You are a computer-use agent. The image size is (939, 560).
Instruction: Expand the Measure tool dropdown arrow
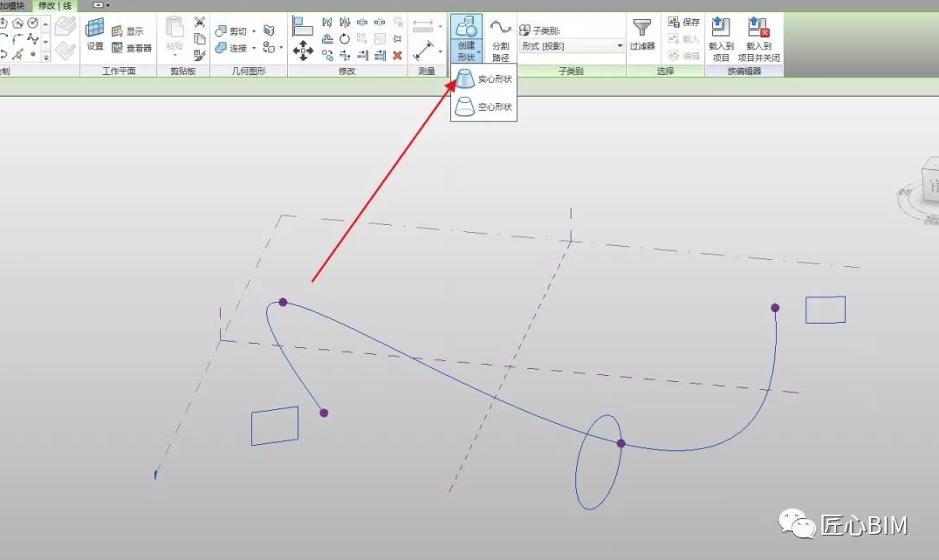coord(441,26)
